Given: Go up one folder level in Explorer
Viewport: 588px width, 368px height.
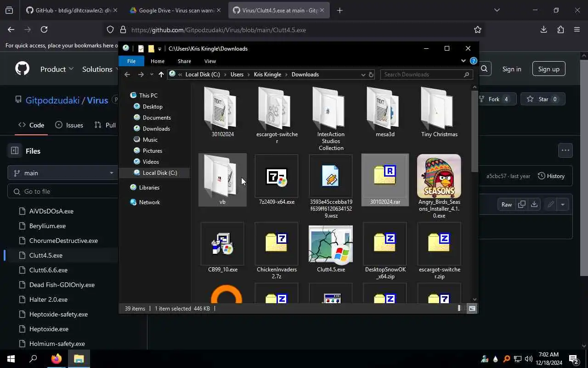Looking at the screenshot, I should click(161, 75).
